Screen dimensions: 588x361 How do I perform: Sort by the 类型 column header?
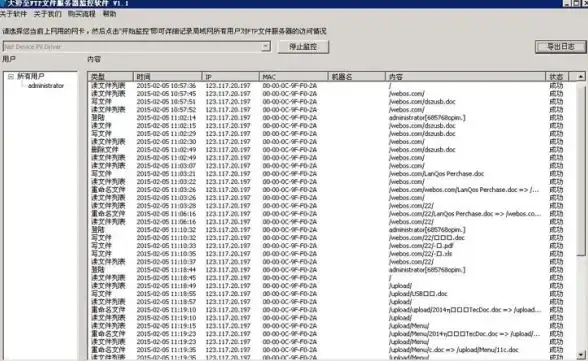[x=111, y=76]
